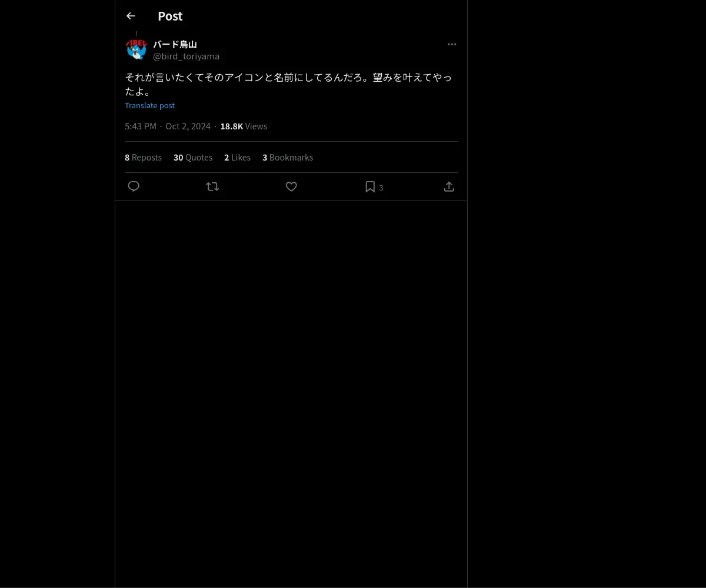This screenshot has height=588, width=706.
Task: Click the bookmark count beside the bookmark icon
Action: coord(381,188)
